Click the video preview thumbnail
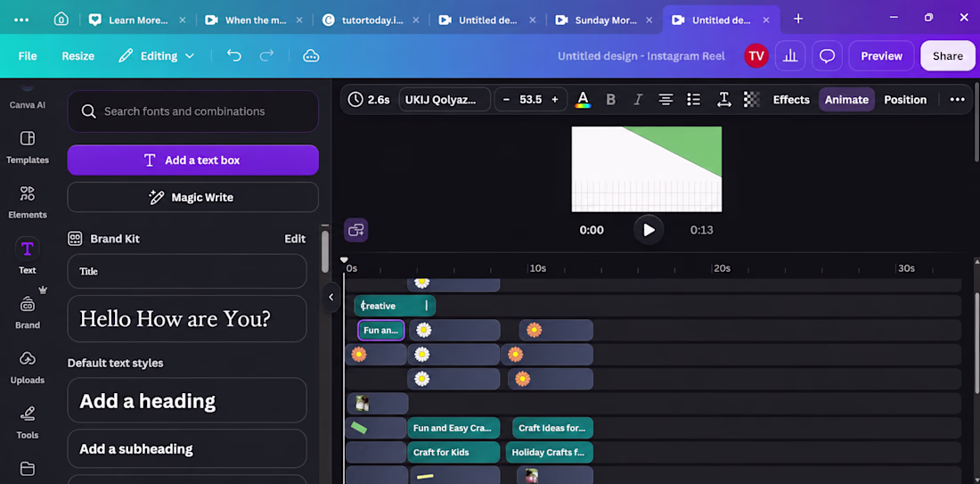This screenshot has width=980, height=484. tap(647, 169)
